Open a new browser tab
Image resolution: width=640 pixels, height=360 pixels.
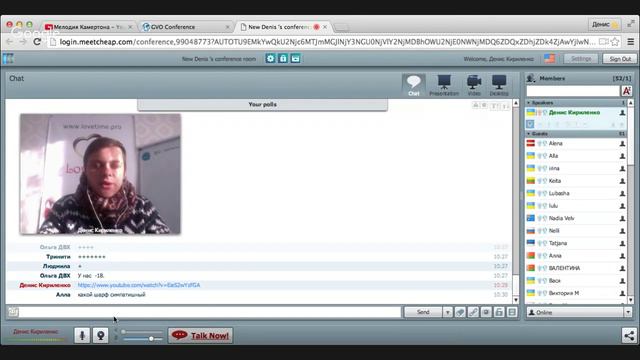pyautogui.click(x=342, y=27)
